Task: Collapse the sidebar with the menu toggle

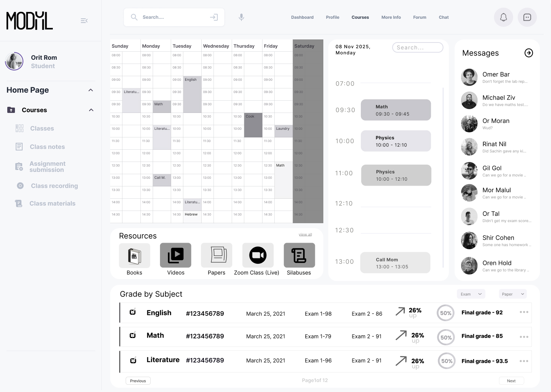Action: [x=84, y=21]
